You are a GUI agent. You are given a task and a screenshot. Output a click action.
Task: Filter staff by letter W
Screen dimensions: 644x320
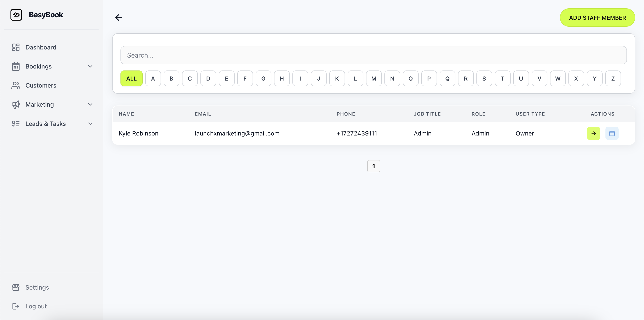(558, 78)
